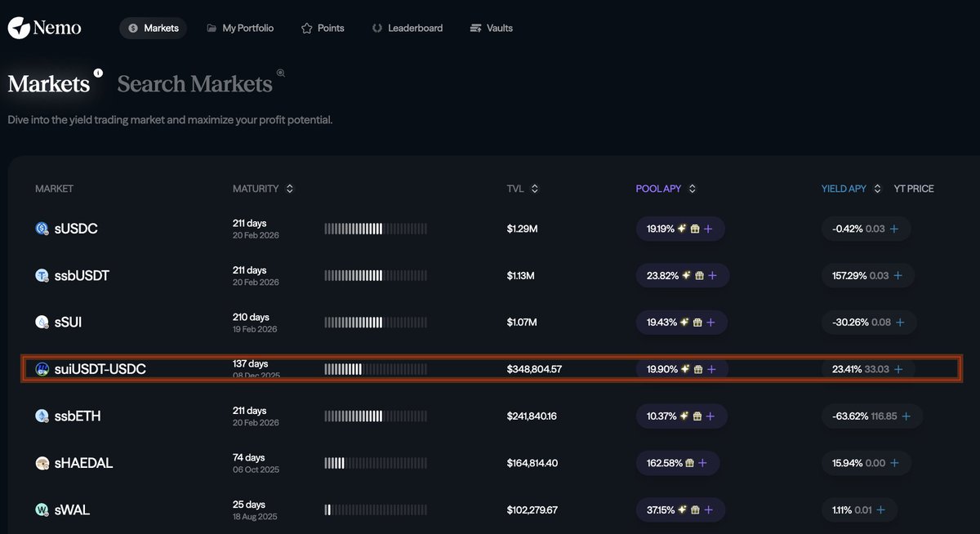Click plus in suiUSDT-USDC Yield APY
This screenshot has height=534, width=980.
click(899, 370)
